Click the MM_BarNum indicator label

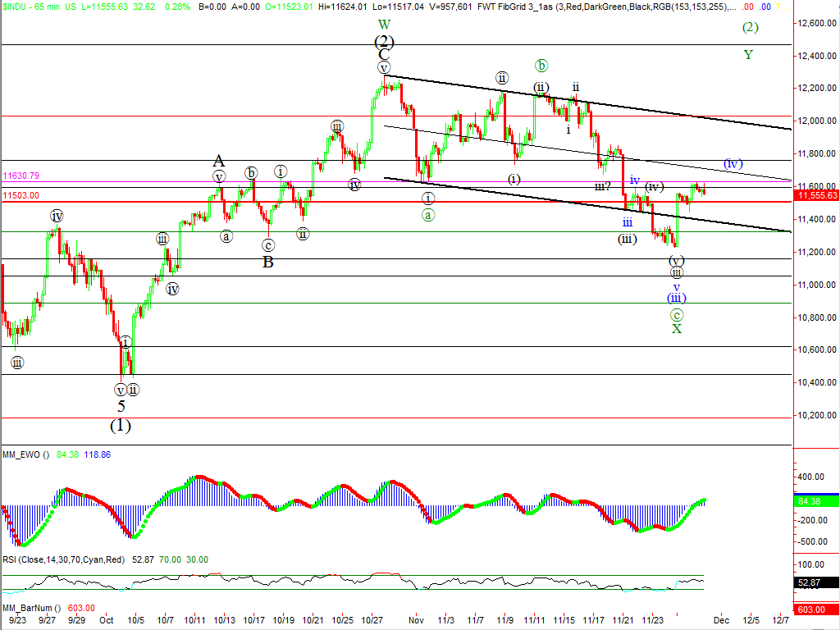click(x=30, y=608)
